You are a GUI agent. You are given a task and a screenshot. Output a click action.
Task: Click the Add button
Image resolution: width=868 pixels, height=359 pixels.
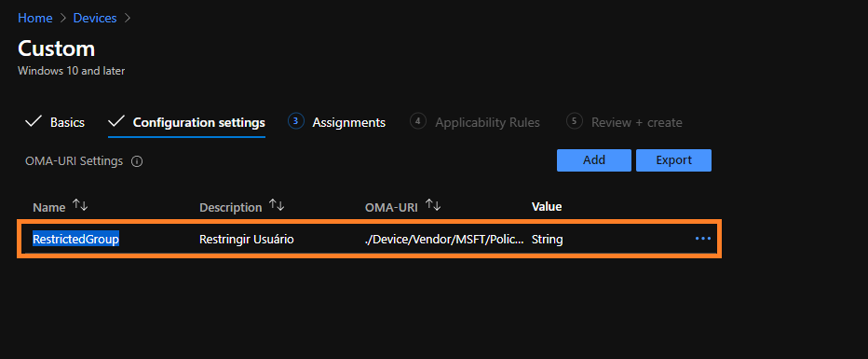coord(594,160)
